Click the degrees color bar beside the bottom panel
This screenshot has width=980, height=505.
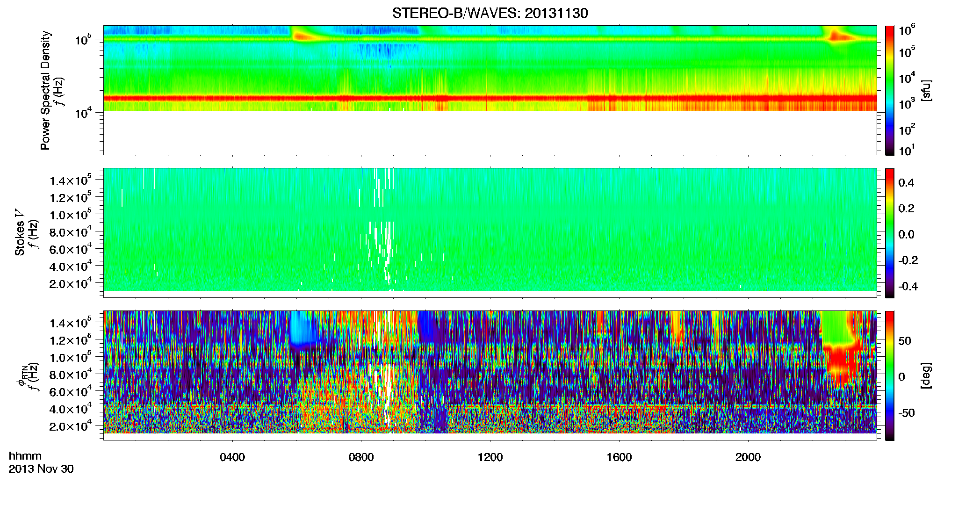[890, 375]
